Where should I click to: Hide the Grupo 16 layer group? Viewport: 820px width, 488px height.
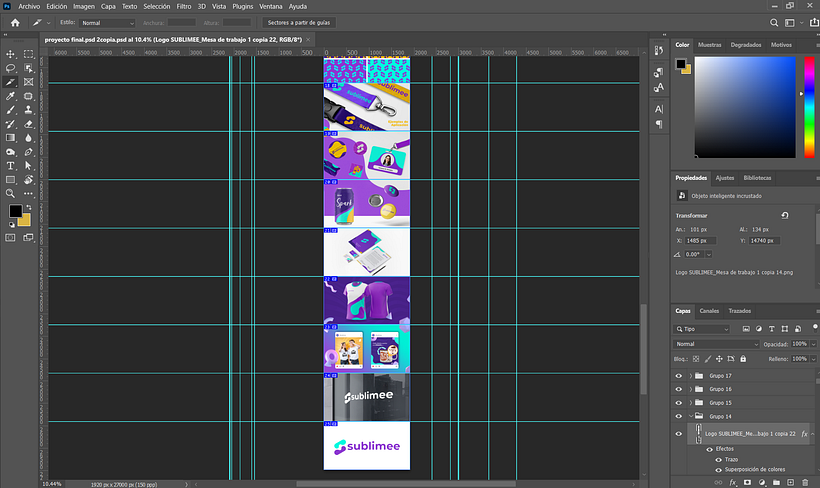[x=679, y=389]
